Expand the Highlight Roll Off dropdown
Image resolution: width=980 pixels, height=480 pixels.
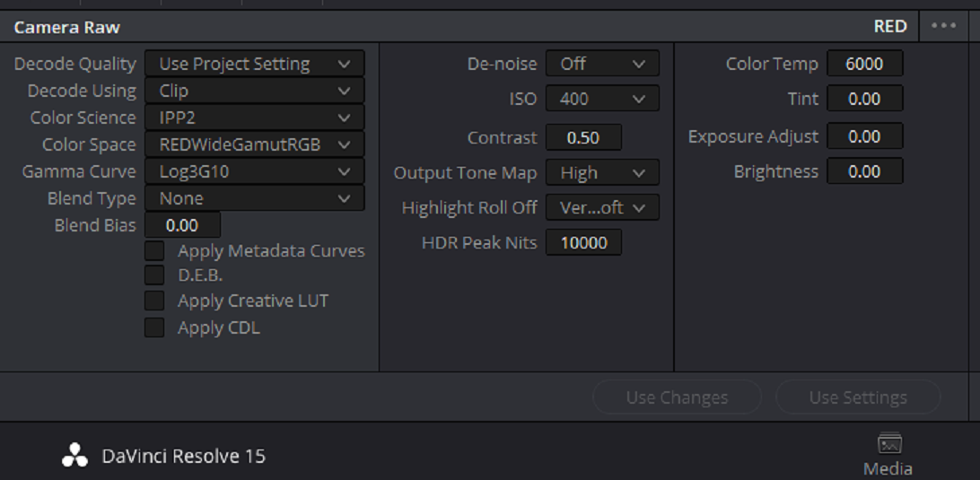tap(602, 207)
